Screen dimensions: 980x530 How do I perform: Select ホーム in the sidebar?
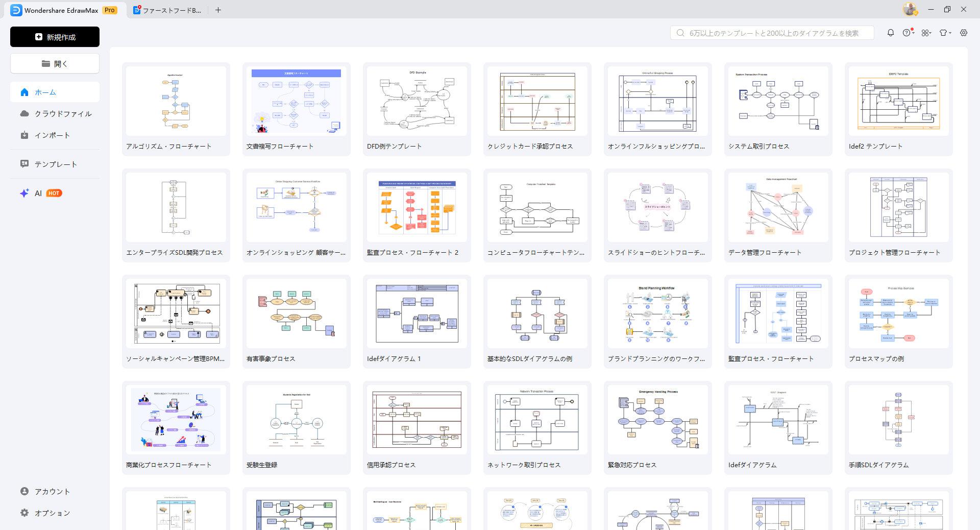coord(55,92)
